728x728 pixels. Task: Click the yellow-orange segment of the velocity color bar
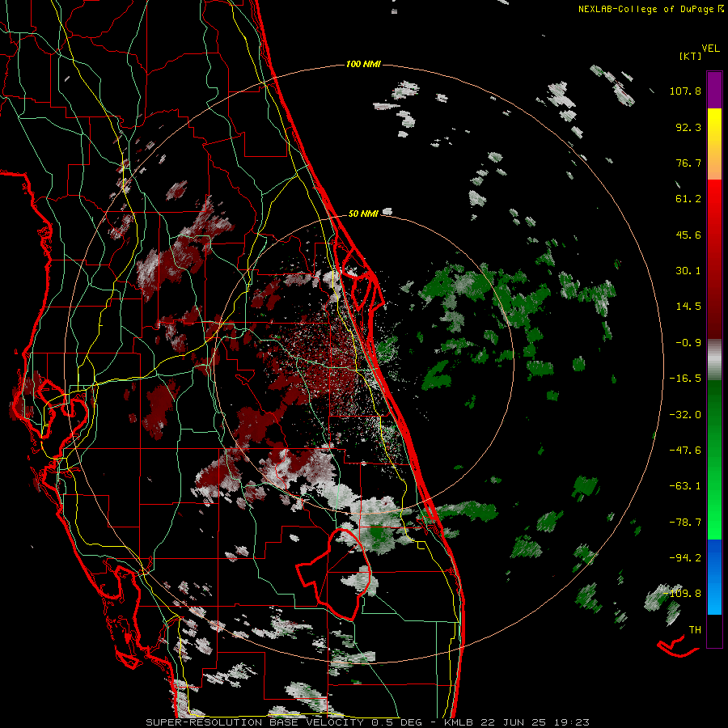click(714, 144)
